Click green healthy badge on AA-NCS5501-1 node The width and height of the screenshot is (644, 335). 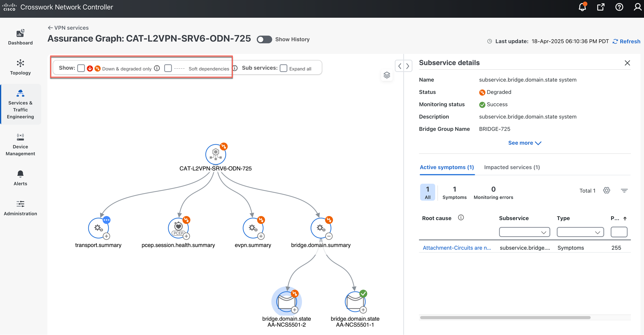tap(363, 293)
